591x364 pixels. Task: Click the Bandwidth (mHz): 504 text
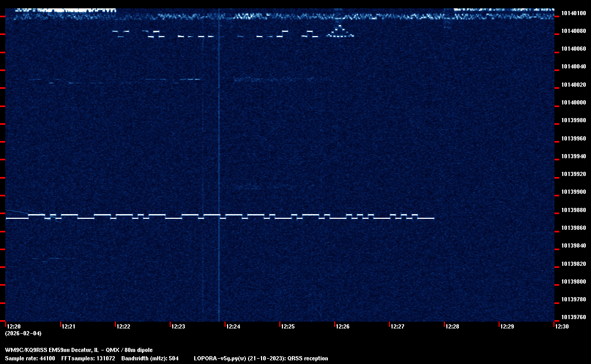[x=150, y=359]
